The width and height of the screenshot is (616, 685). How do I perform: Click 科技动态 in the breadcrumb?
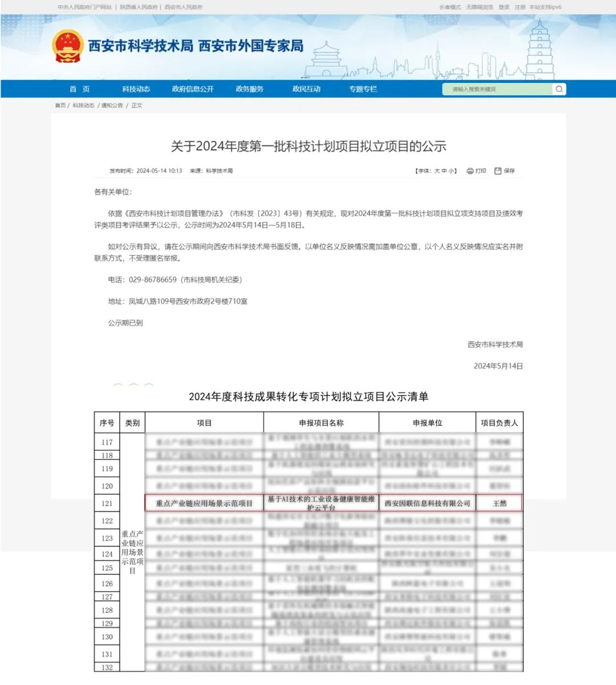pos(83,106)
